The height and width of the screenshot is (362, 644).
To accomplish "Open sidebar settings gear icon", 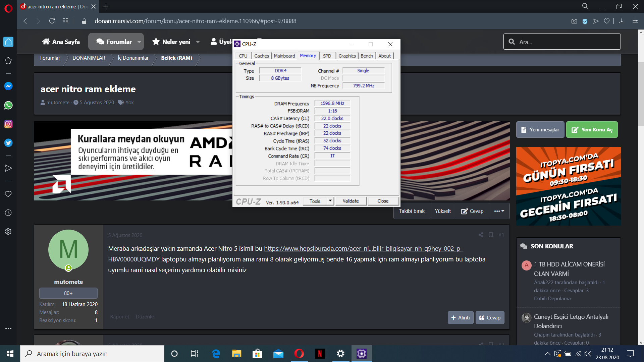I will 8,232.
